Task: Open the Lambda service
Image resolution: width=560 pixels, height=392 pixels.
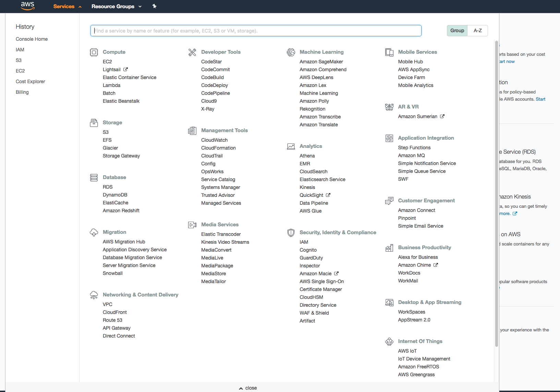Action: coord(111,85)
